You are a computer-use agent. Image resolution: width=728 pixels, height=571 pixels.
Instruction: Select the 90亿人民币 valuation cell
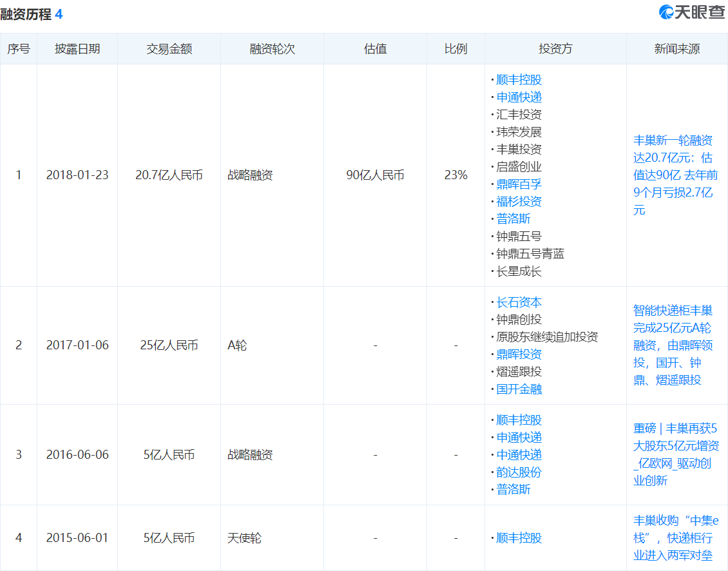click(375, 175)
